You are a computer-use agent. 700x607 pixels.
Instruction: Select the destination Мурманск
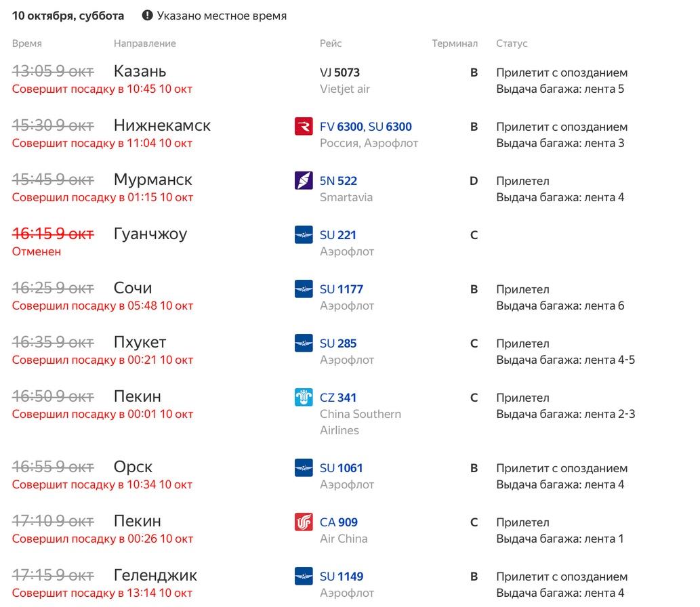[x=152, y=180]
